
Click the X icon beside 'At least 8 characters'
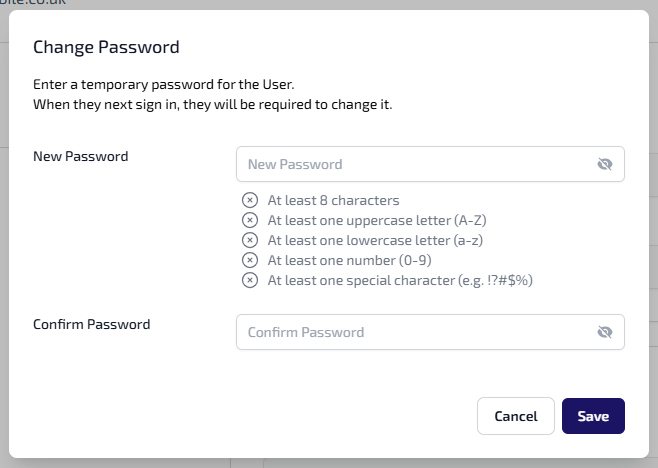coord(250,200)
